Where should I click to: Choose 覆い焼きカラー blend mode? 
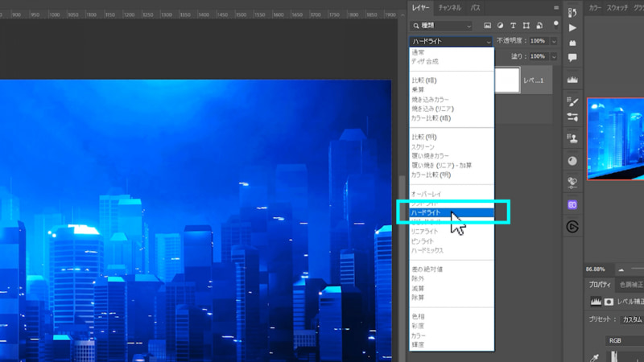[x=452, y=156]
